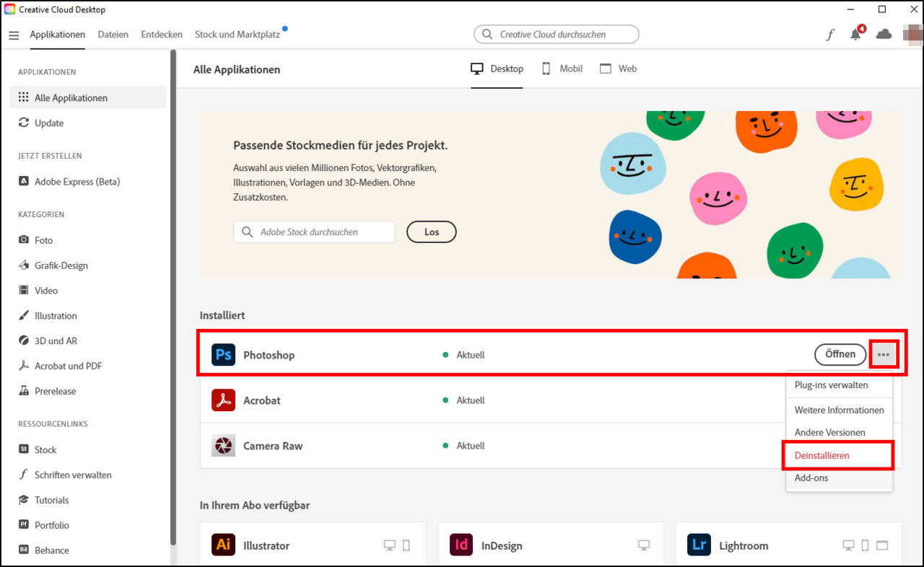Focus the Creative Cloud durchsuchen search field
The height and width of the screenshot is (567, 924).
click(557, 35)
